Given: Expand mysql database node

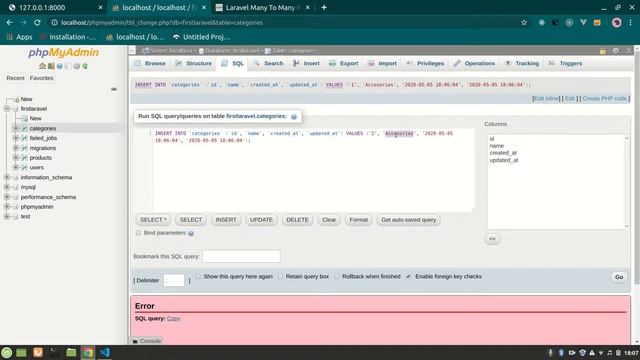Looking at the screenshot, I should (7, 187).
